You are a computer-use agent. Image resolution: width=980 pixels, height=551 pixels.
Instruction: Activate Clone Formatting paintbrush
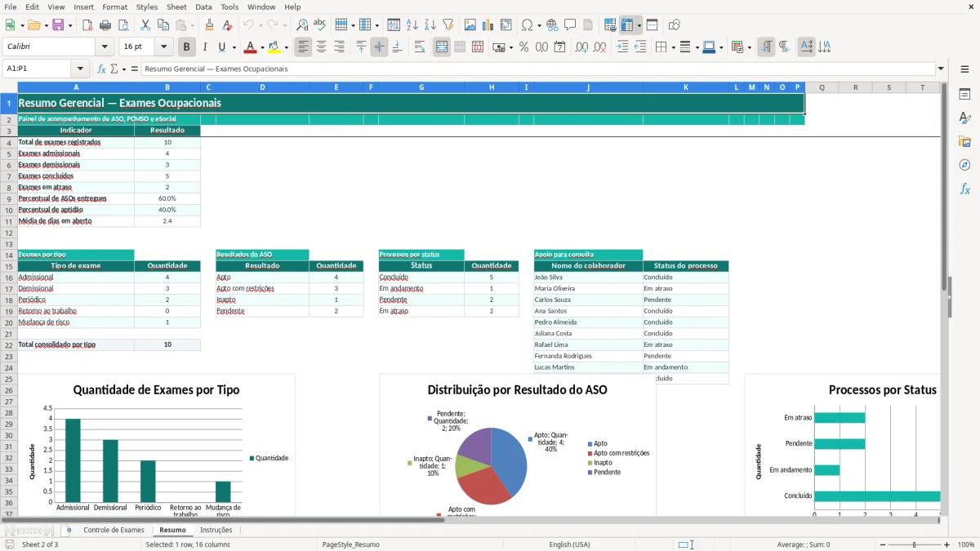(x=209, y=24)
